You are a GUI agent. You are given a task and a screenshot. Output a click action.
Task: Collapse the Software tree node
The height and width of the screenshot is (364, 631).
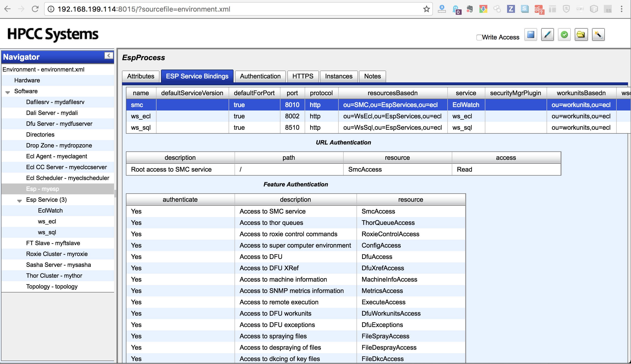click(x=8, y=92)
